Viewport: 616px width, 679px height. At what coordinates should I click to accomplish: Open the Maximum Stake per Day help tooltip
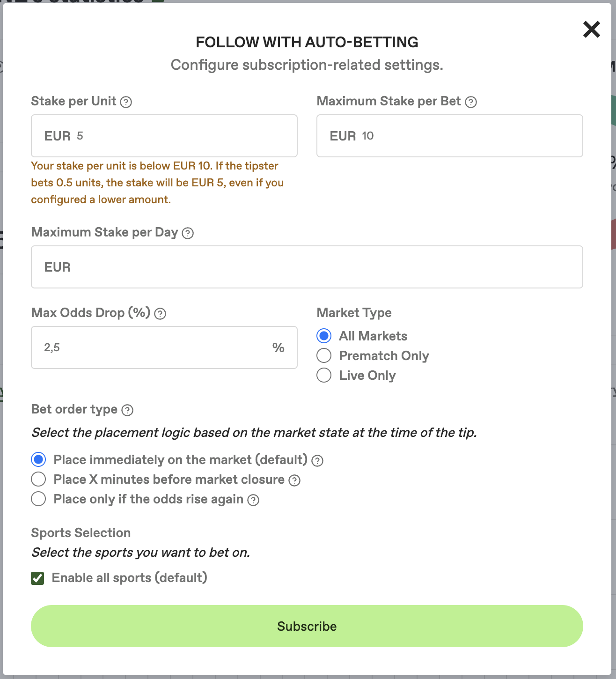point(188,233)
